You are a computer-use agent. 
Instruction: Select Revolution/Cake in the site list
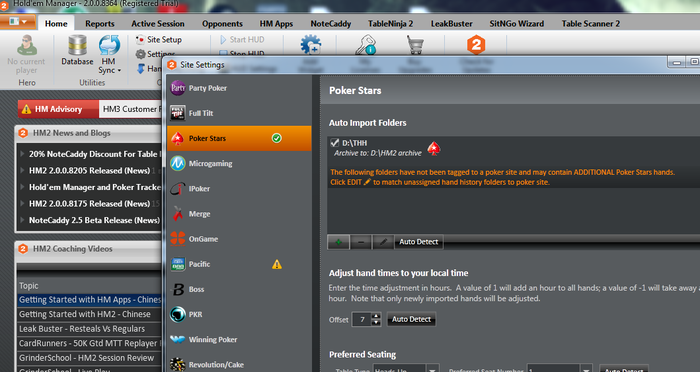pyautogui.click(x=239, y=364)
